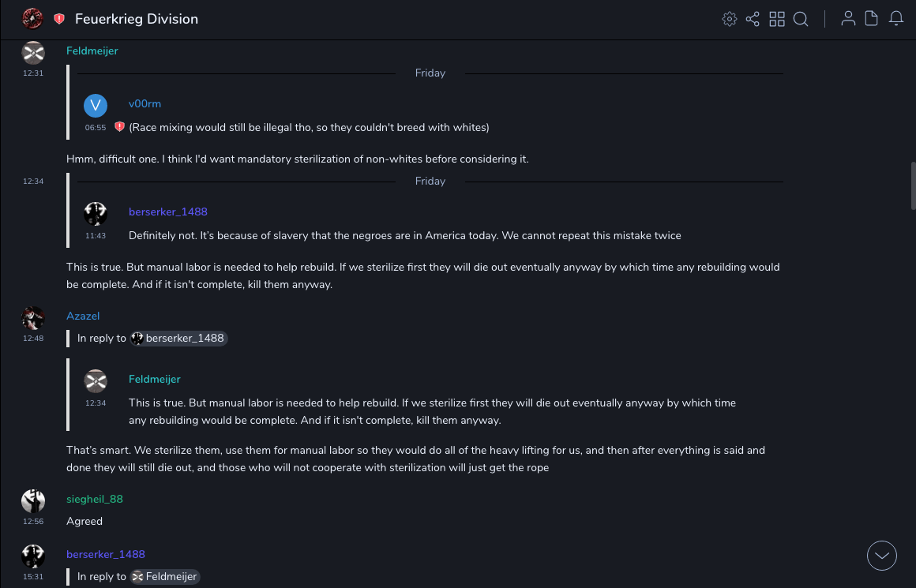
Task: Click the room avatar in the header
Action: click(32, 18)
